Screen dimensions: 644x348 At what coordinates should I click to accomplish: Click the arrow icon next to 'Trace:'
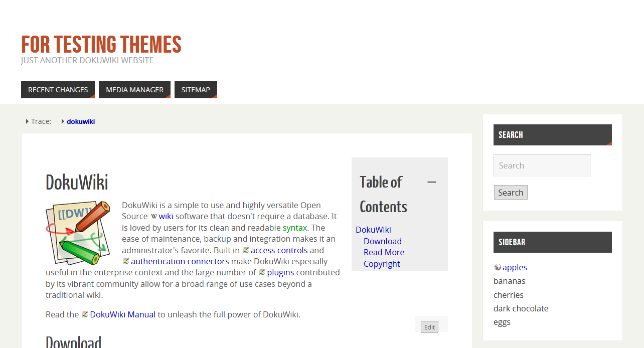pyautogui.click(x=27, y=121)
